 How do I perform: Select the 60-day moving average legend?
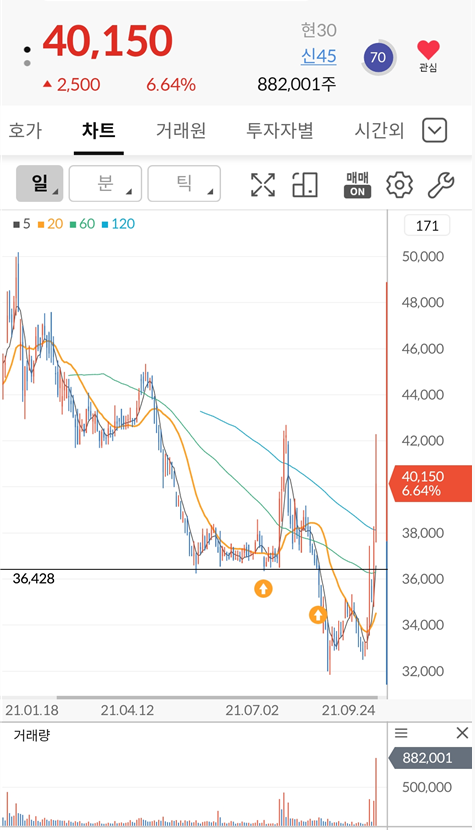click(x=83, y=224)
